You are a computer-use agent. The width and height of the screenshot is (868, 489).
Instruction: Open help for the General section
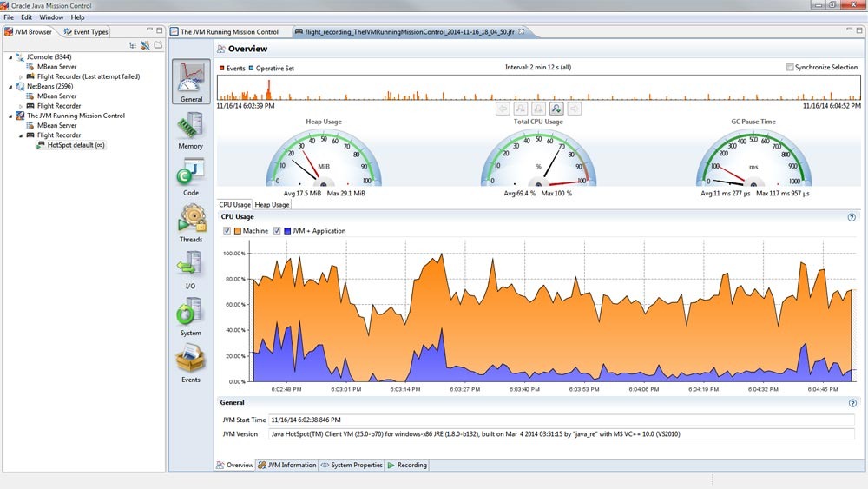[x=852, y=403]
